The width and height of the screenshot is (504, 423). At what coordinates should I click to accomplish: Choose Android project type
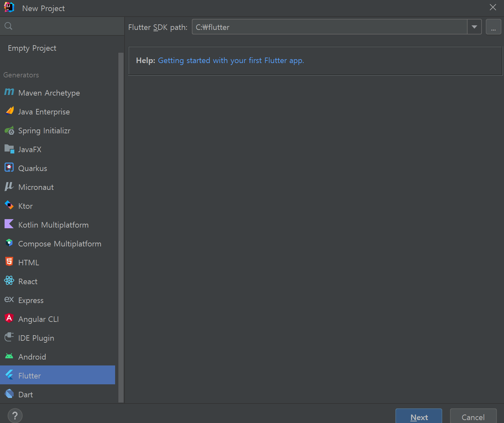click(x=58, y=357)
